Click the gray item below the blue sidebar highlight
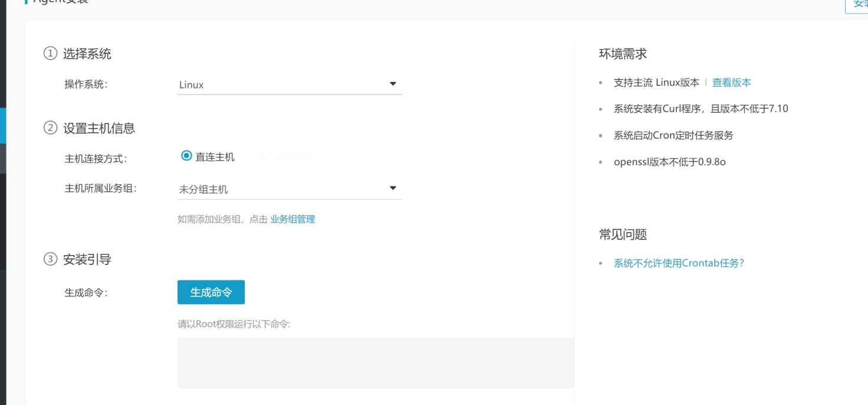Image resolution: width=868 pixels, height=405 pixels. tap(3, 158)
